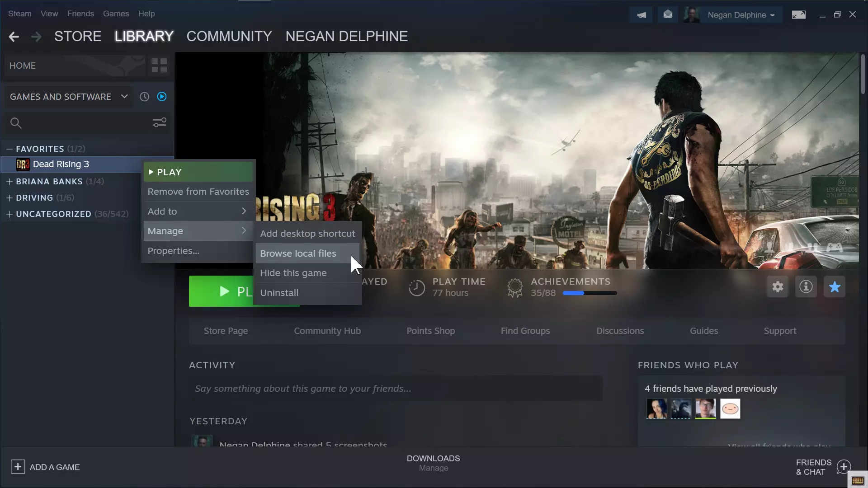868x488 pixels.
Task: Click the recent activity clock icon
Action: pos(144,97)
